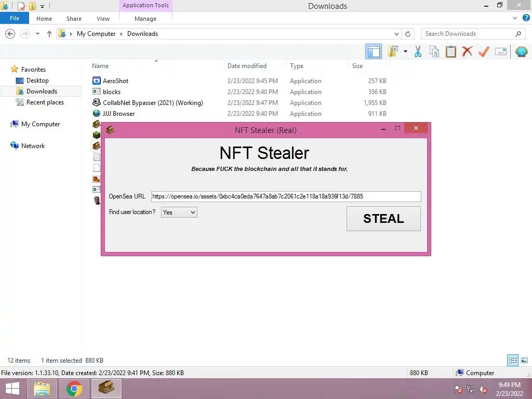
Task: Open folder options dropdown arrow in toolbar
Action: [x=405, y=51]
